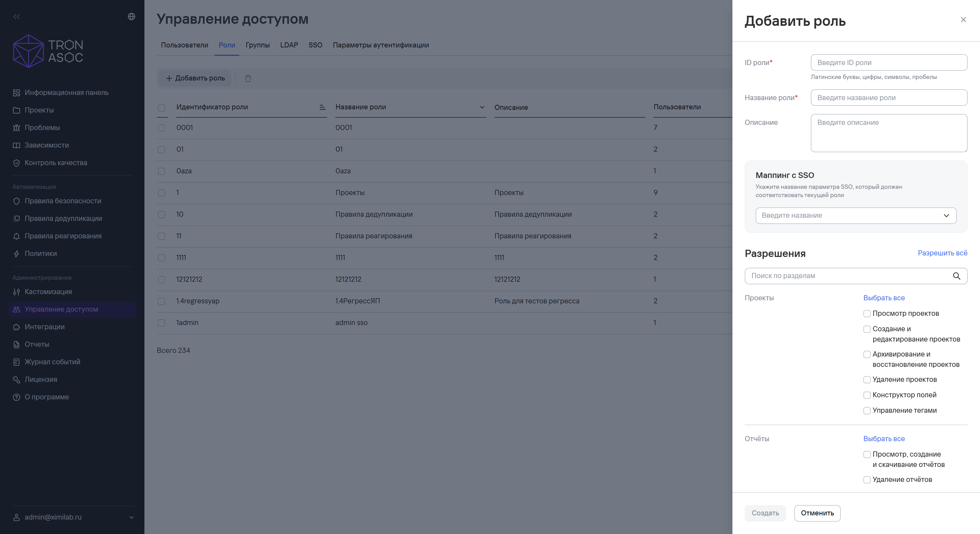Click the Отменить button
The width and height of the screenshot is (980, 534).
click(x=817, y=513)
